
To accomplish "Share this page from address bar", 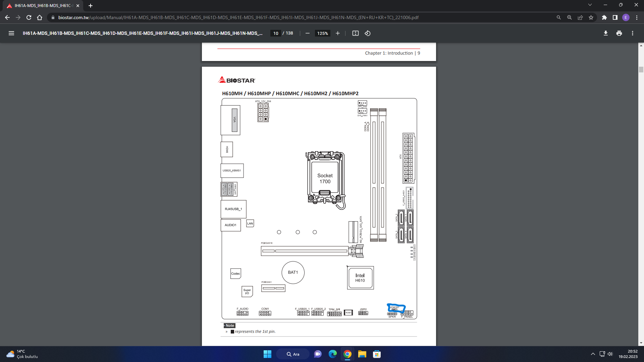I will click(580, 17).
